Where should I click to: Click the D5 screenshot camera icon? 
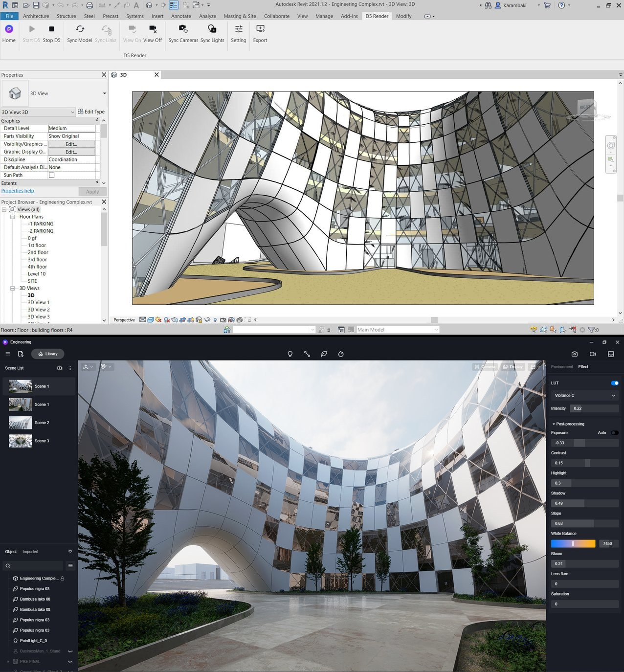575,354
